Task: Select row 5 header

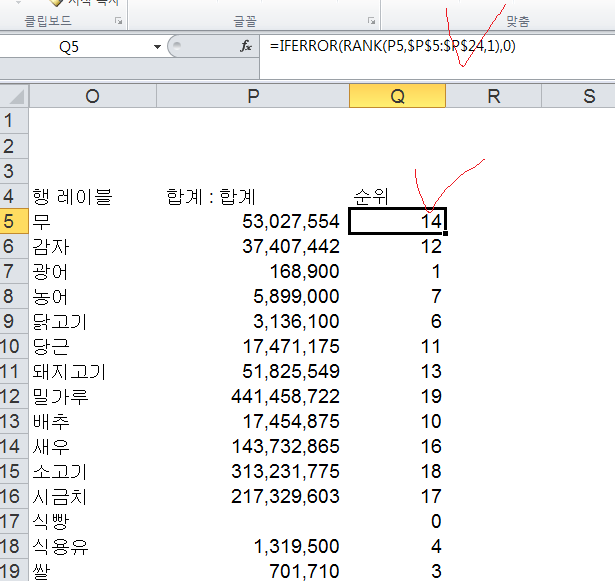Action: click(14, 221)
